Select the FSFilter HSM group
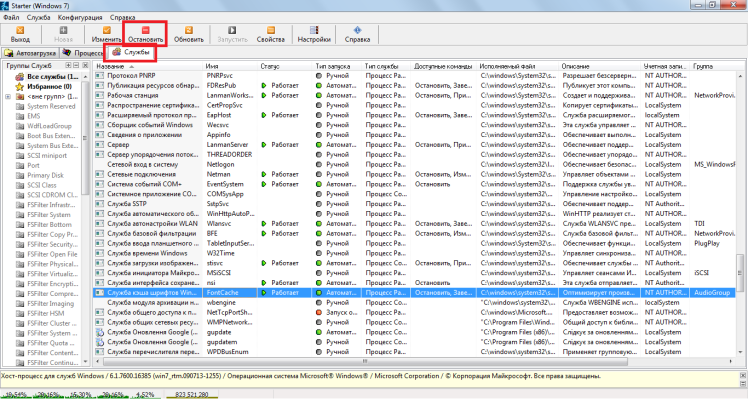The width and height of the screenshot is (748, 399). pos(40,313)
